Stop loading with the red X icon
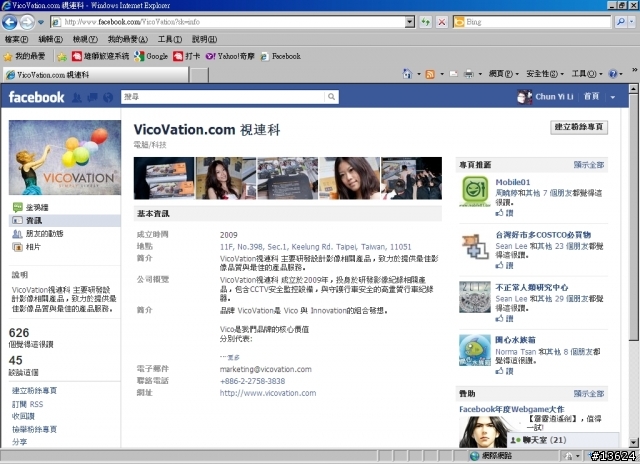Image resolution: width=640 pixels, height=464 pixels. pos(442,22)
